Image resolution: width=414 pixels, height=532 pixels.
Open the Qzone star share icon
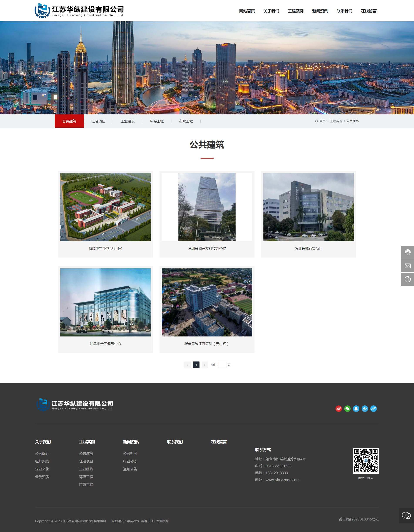coord(364,409)
